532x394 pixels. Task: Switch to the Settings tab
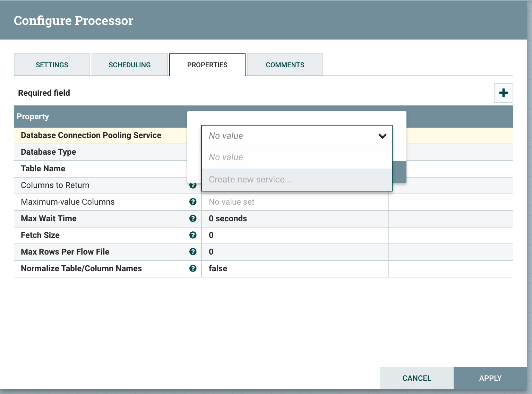52,65
